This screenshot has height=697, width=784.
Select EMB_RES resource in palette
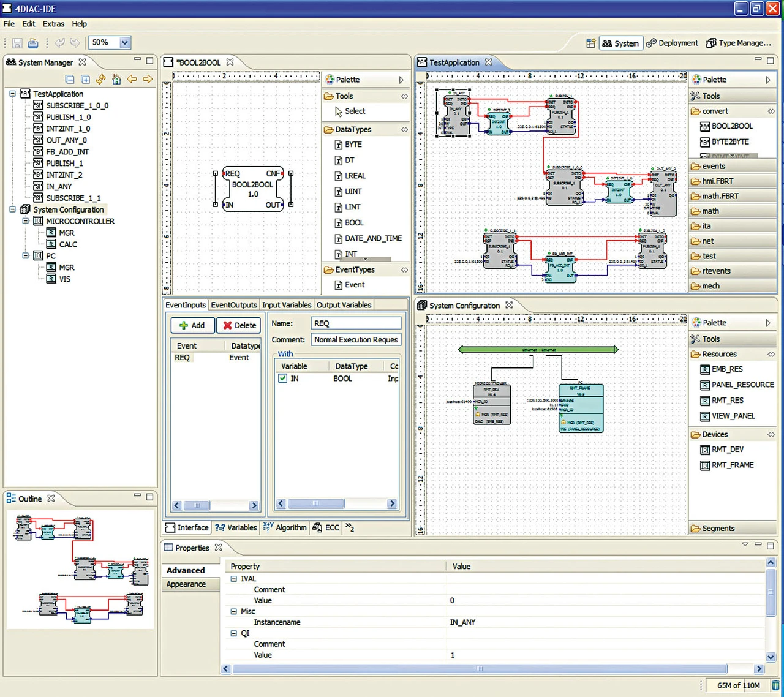tap(722, 369)
